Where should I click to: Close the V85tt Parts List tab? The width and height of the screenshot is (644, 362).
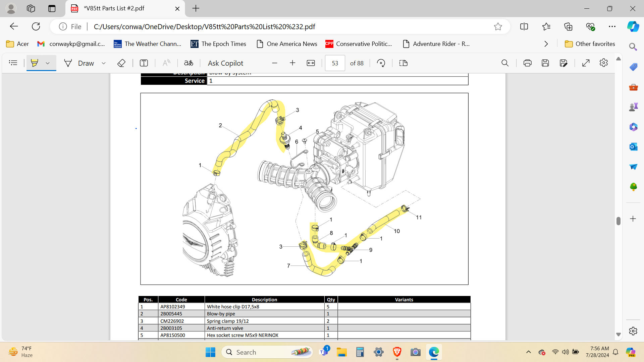[x=177, y=8]
